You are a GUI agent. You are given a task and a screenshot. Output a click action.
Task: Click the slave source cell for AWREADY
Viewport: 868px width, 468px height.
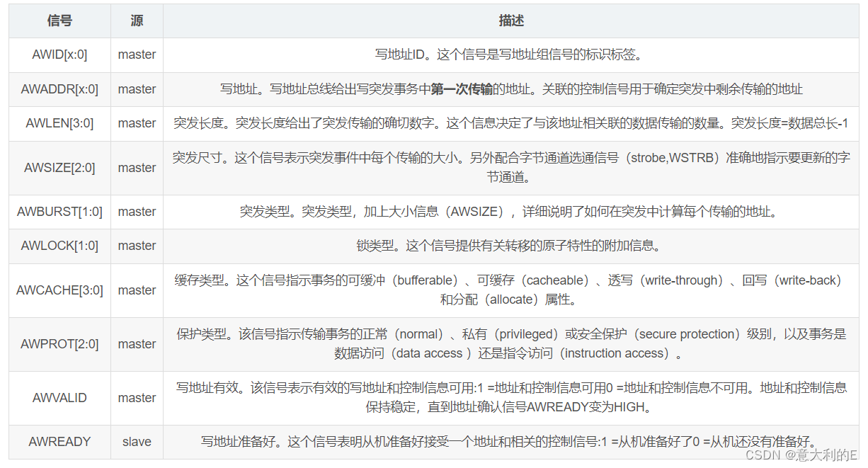tap(136, 442)
